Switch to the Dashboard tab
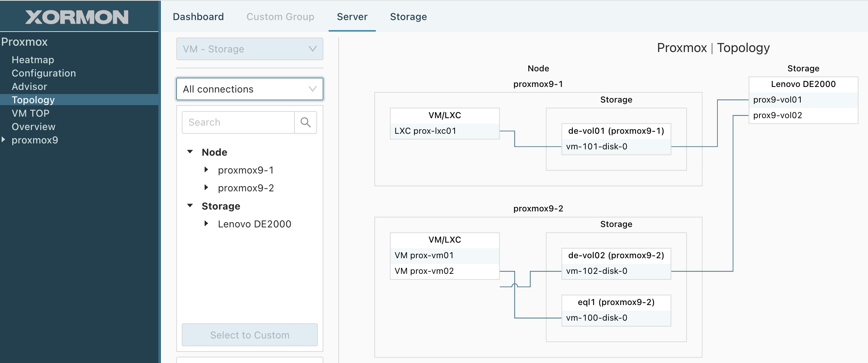The height and width of the screenshot is (363, 868). coord(198,17)
